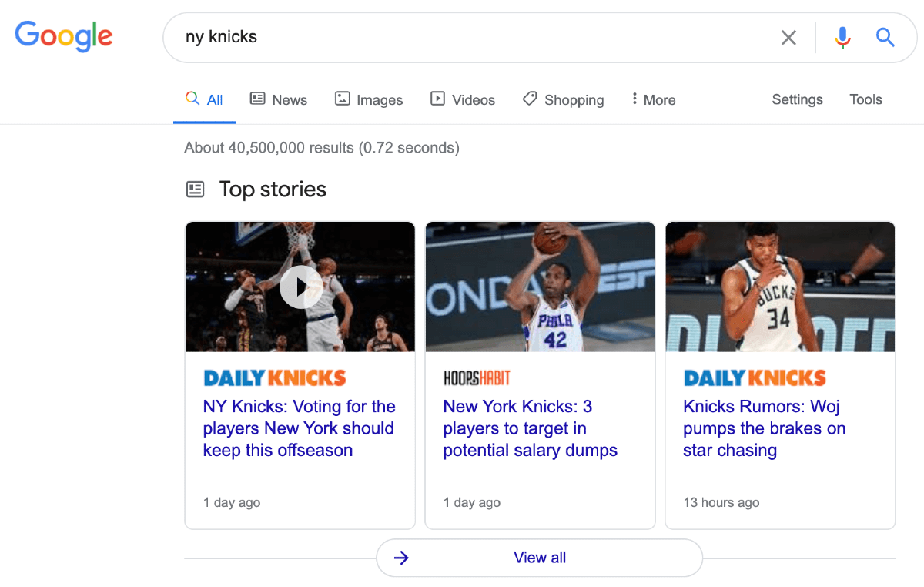The width and height of the screenshot is (924, 587).
Task: Open Settings link
Action: coord(797,99)
